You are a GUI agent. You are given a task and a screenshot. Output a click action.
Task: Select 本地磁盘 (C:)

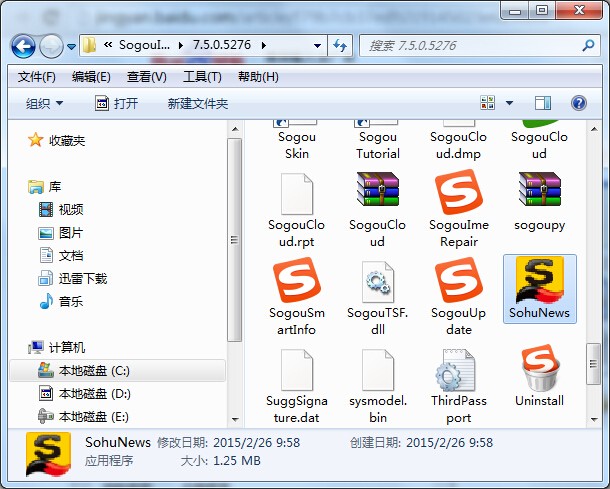117,370
